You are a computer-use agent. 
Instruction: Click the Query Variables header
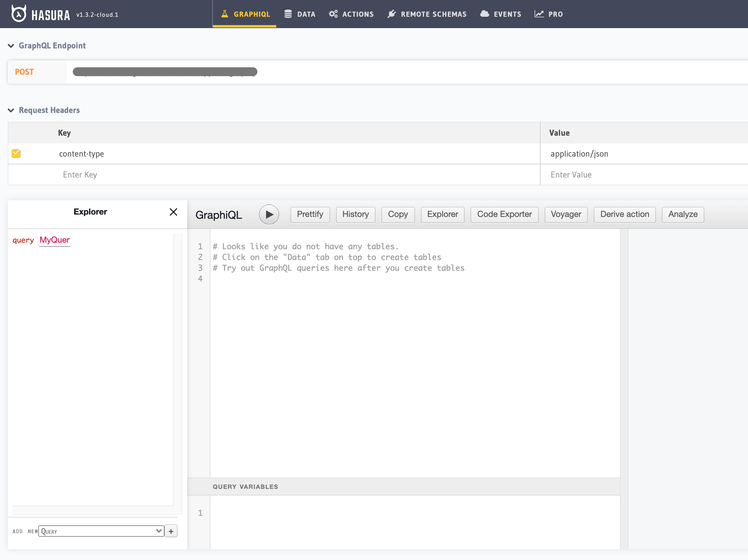pos(245,487)
